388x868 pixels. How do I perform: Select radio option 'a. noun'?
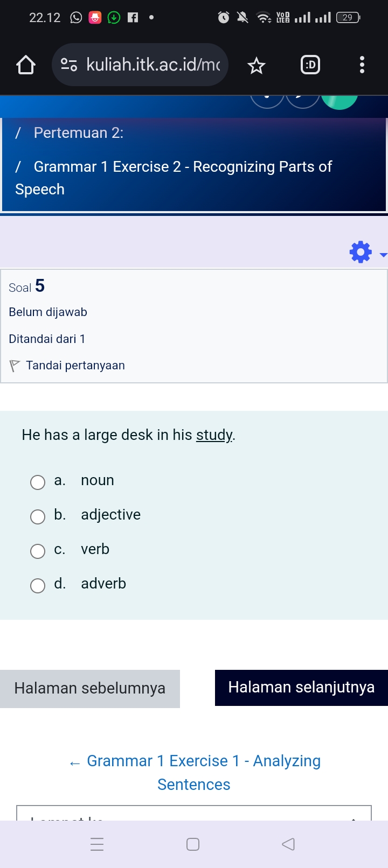coord(38,482)
